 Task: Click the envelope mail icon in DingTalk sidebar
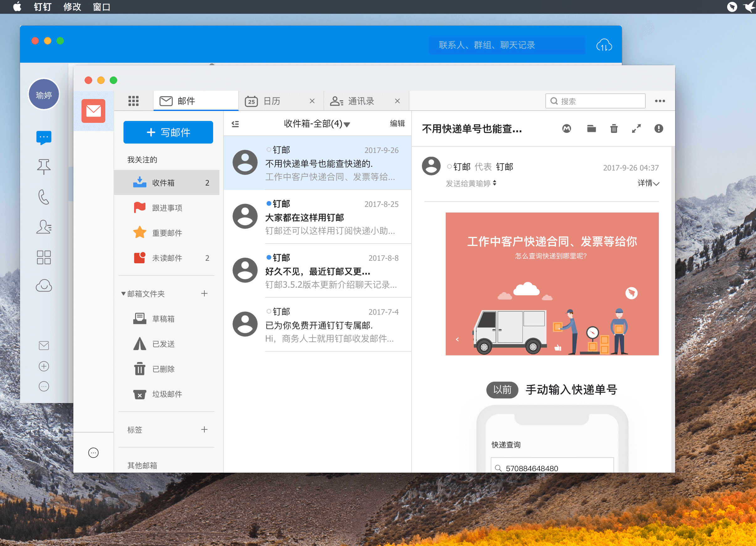[44, 345]
